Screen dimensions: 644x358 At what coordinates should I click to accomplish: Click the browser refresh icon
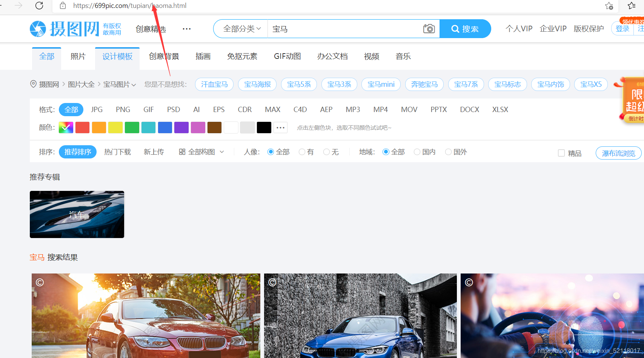point(39,5)
